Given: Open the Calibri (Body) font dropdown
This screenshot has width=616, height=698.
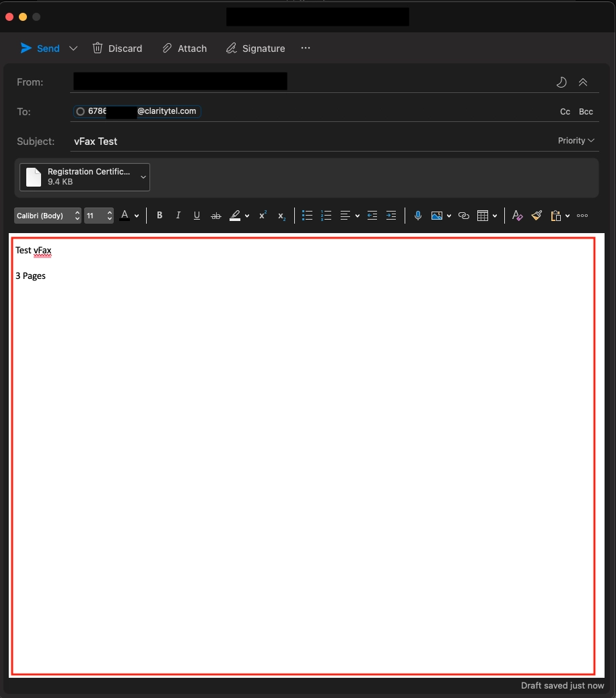Looking at the screenshot, I should (48, 216).
